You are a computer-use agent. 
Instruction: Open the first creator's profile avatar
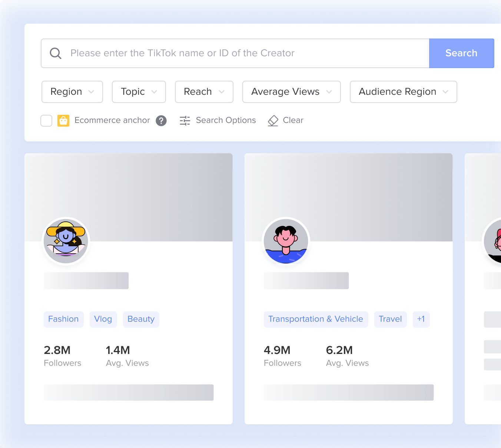point(66,241)
